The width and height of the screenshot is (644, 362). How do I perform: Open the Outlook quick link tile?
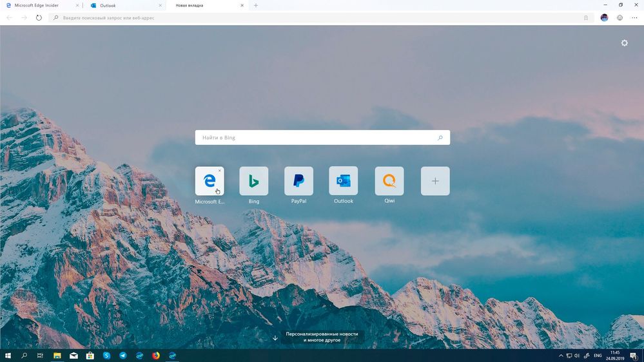(x=344, y=181)
